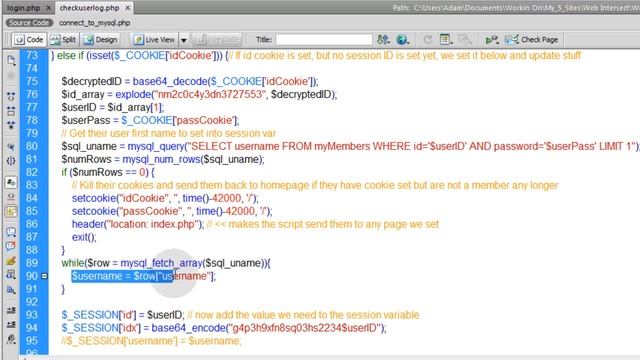Click line number 73 in gutter

click(32, 56)
